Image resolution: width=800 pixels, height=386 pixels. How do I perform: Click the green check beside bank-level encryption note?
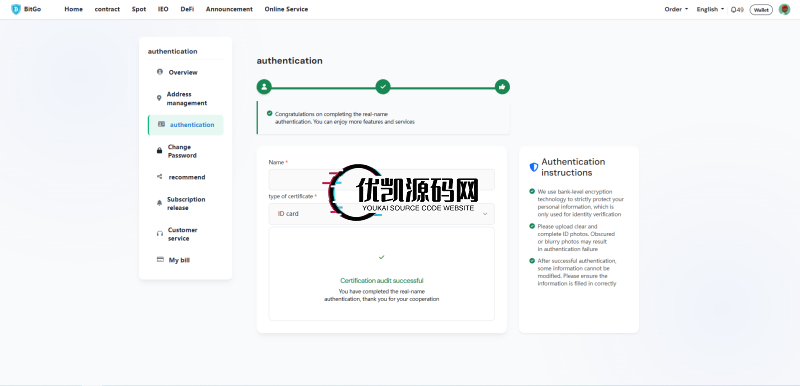click(x=532, y=191)
